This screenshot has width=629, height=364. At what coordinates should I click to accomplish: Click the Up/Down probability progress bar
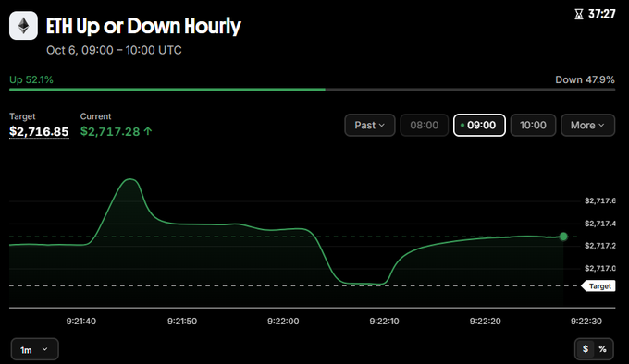[x=312, y=90]
